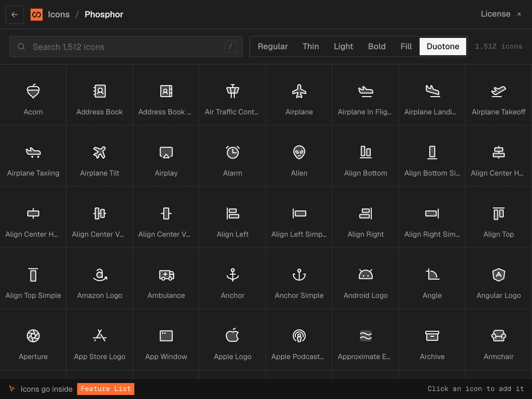Add the Acorn icon
The width and height of the screenshot is (532, 399).
(x=33, y=95)
